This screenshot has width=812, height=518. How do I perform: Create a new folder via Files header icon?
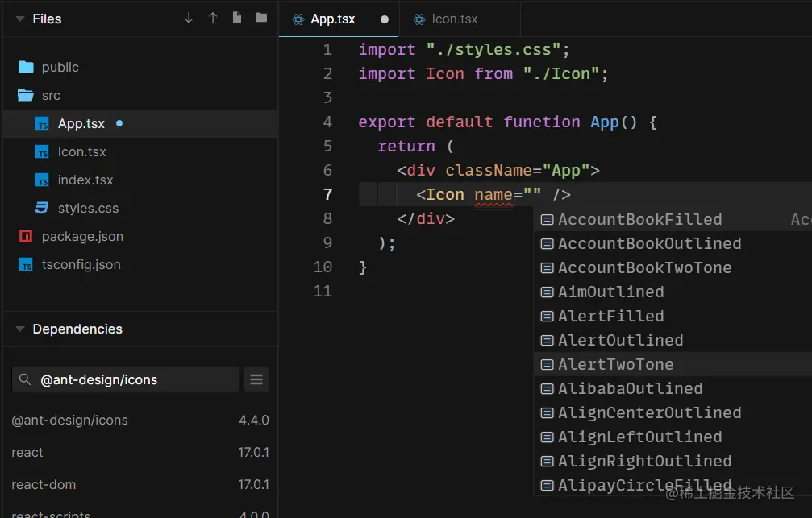pyautogui.click(x=260, y=18)
